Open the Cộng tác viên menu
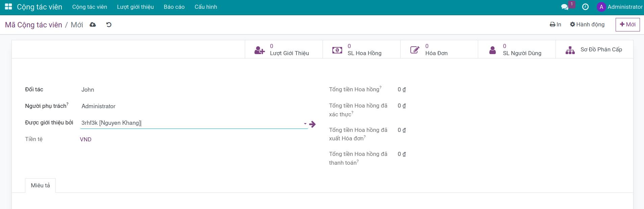This screenshot has width=644, height=209. tap(89, 7)
